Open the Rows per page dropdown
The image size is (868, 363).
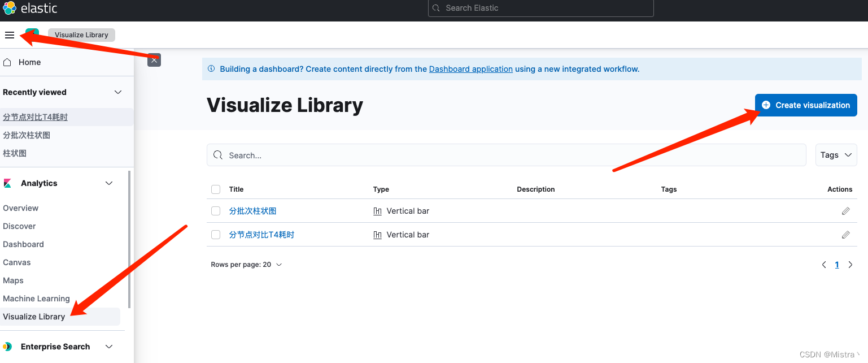pos(246,265)
